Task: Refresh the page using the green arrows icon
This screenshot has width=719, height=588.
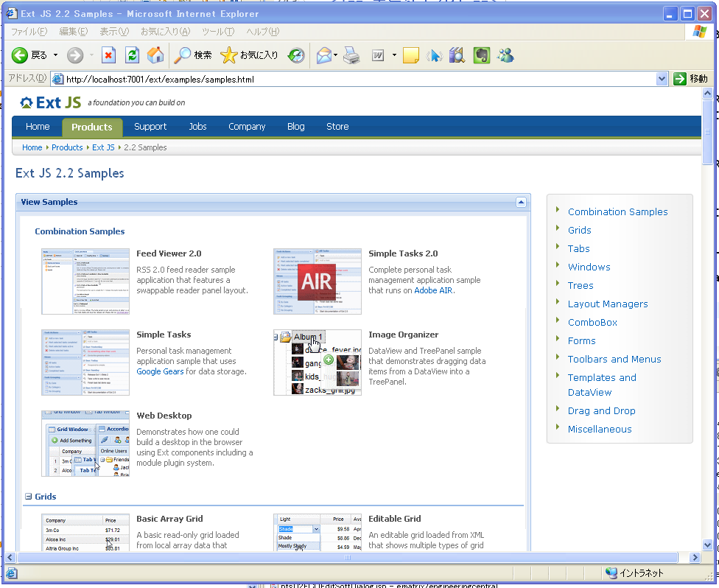Action: (x=132, y=55)
